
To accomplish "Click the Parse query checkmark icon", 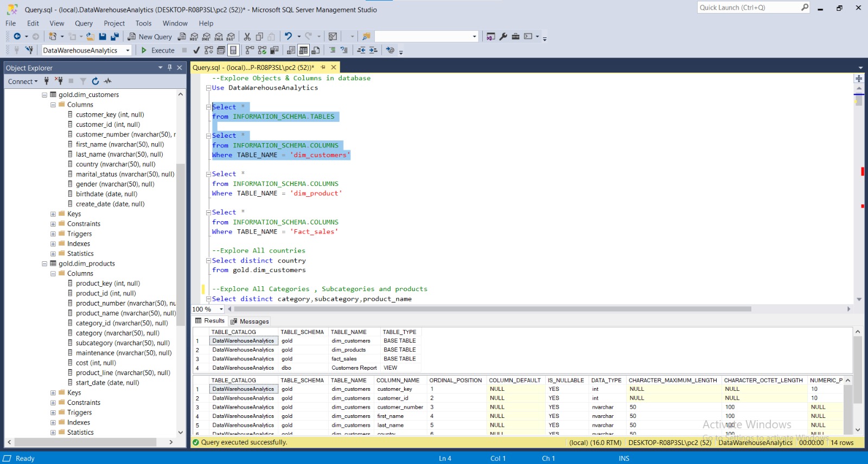I will (x=196, y=50).
